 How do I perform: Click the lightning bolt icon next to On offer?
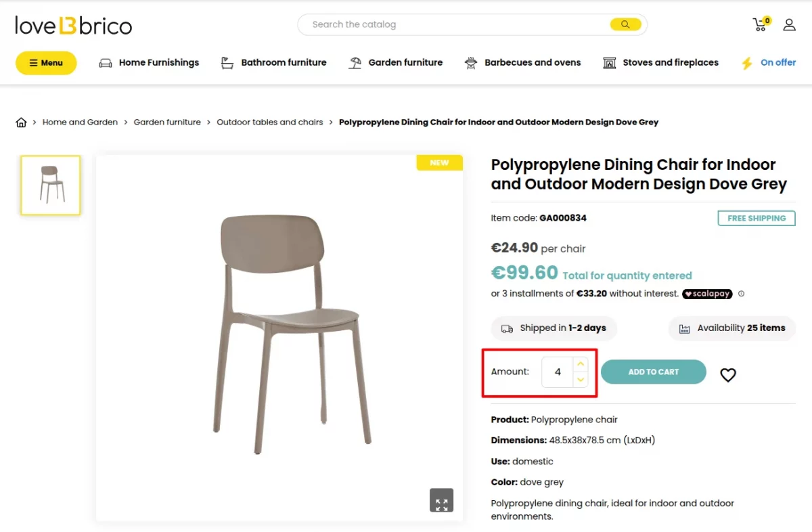[x=747, y=62]
